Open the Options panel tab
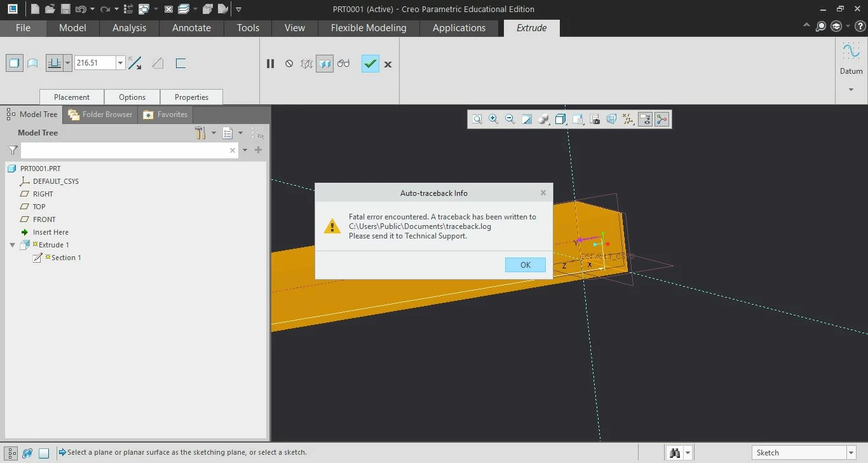This screenshot has height=463, width=868. [132, 97]
